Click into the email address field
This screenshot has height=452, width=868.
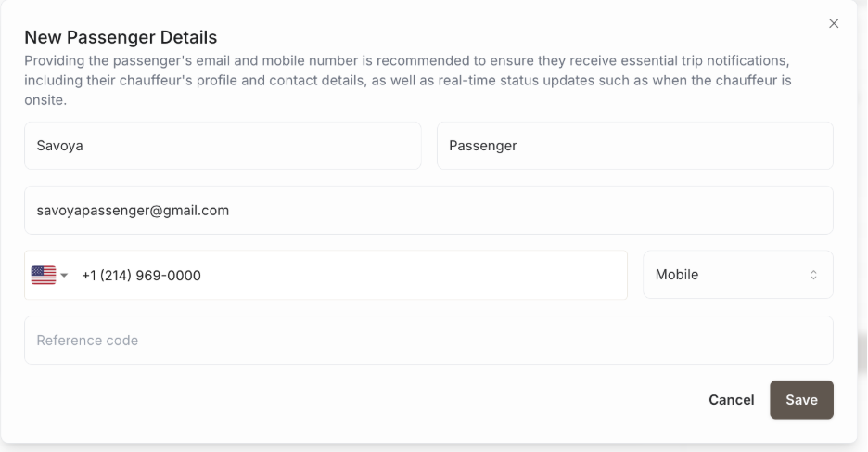click(428, 211)
